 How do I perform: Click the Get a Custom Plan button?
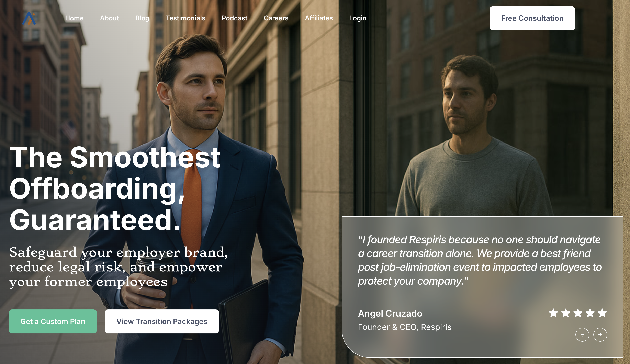click(53, 321)
